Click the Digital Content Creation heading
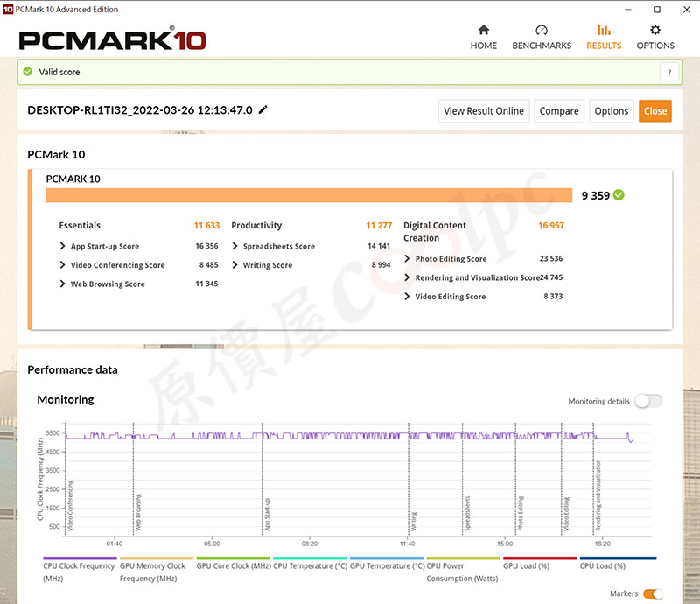The height and width of the screenshot is (604, 700). (435, 231)
